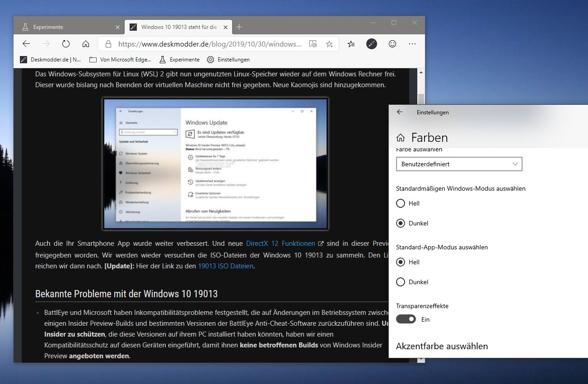Send feedback via smiley icon
This screenshot has height=384, width=588.
(392, 44)
